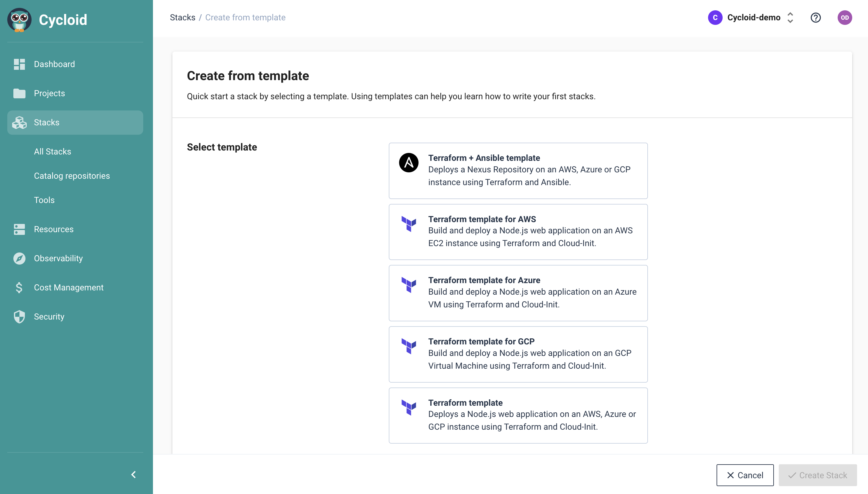Click Terraform icon on AWS template
868x494 pixels.
409,224
